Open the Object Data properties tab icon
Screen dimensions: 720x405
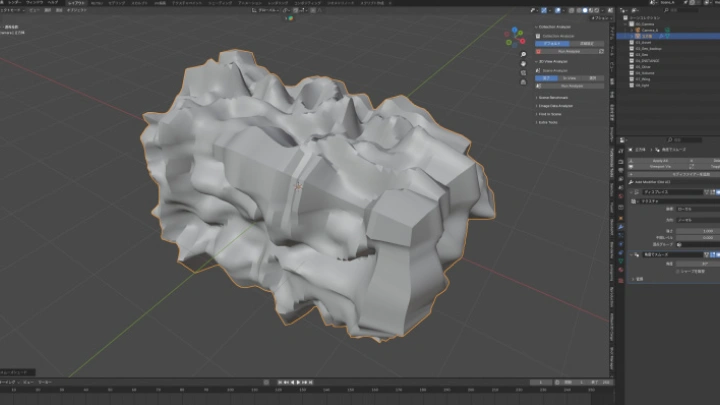click(621, 261)
